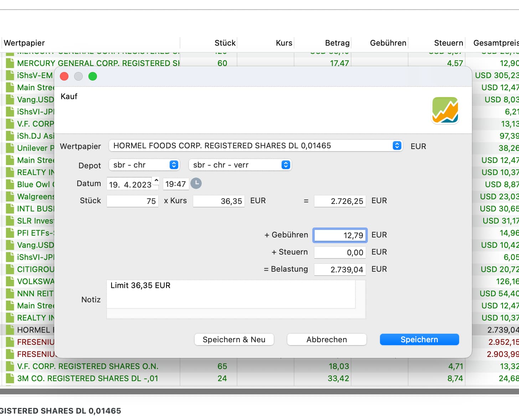Select the V.F. CORP. REGISTERED SHARES O.N. row
519x420 pixels.
(259, 366)
